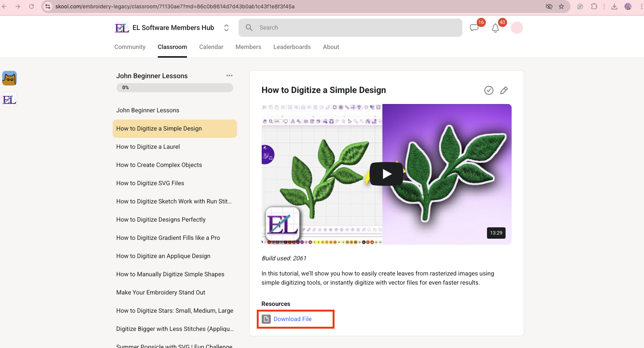Open the Leaderboards tab
This screenshot has width=644, height=348.
click(292, 47)
